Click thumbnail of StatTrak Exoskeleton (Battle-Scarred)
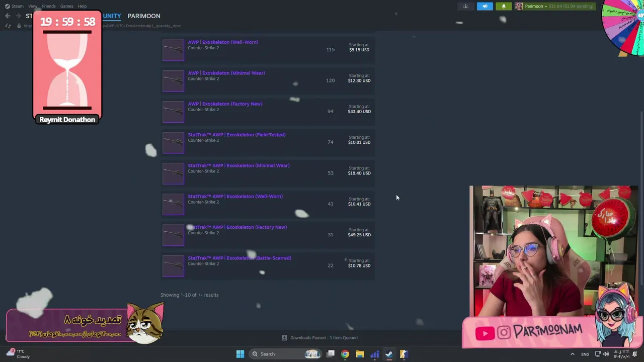644x362 pixels. coord(173,266)
